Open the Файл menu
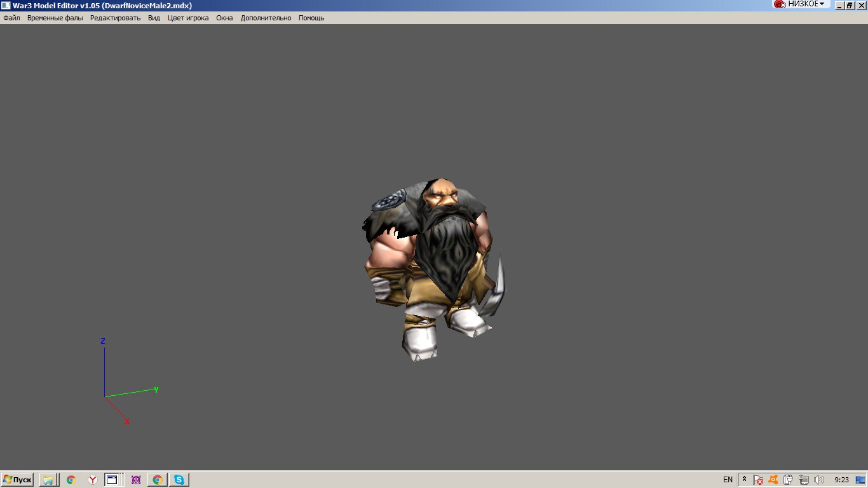Image resolution: width=868 pixels, height=488 pixels. (11, 18)
